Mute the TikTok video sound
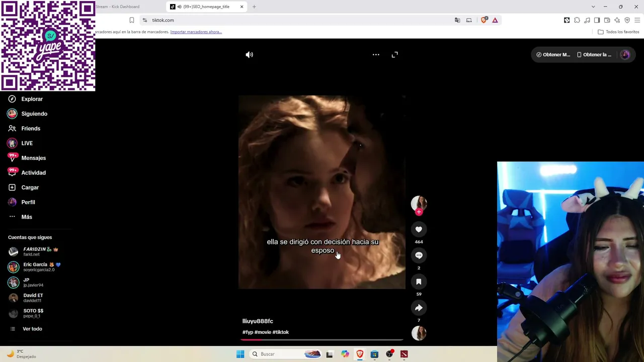The image size is (644, 362). (x=249, y=54)
